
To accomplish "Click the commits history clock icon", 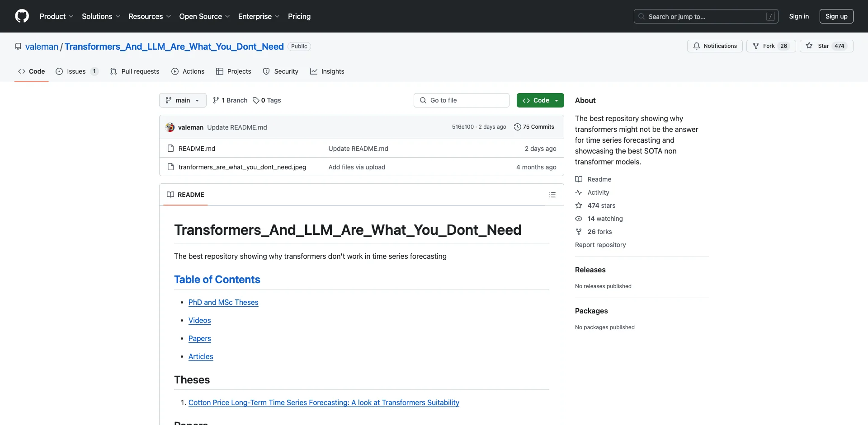I will (518, 127).
